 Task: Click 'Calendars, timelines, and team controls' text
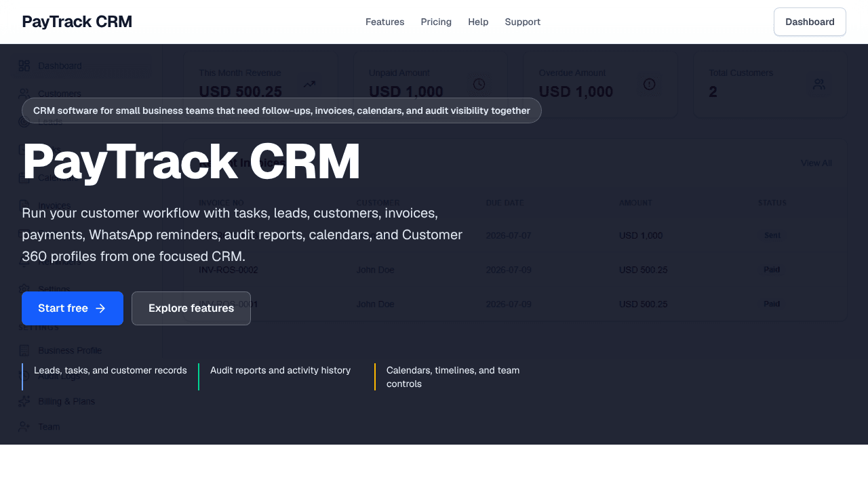[453, 377]
